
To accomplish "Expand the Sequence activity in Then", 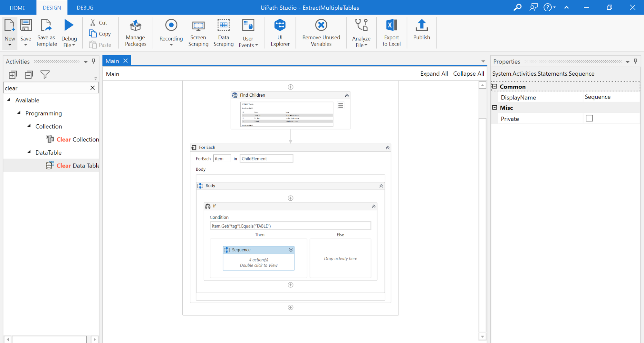I will click(x=291, y=250).
